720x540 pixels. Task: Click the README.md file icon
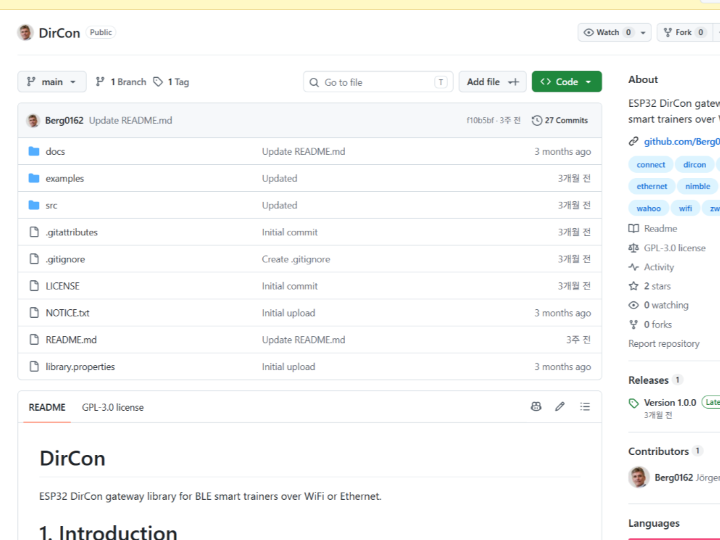(34, 339)
